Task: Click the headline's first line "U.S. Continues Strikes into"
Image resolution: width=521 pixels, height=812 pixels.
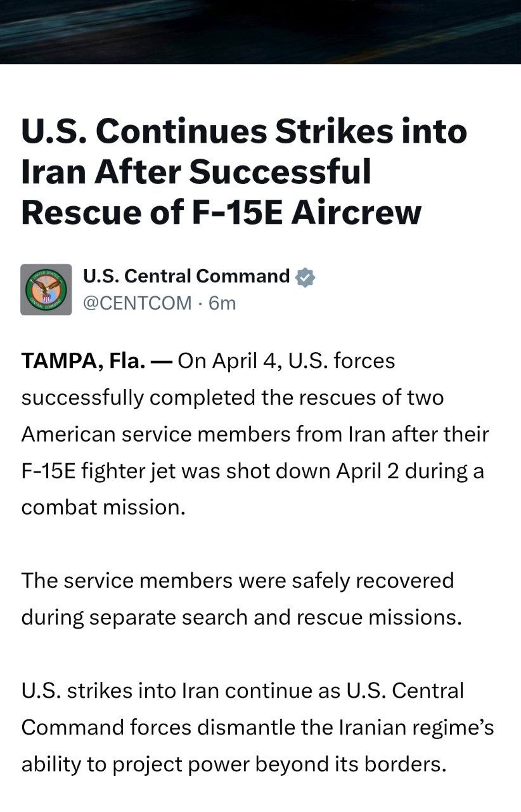Action: 244,132
